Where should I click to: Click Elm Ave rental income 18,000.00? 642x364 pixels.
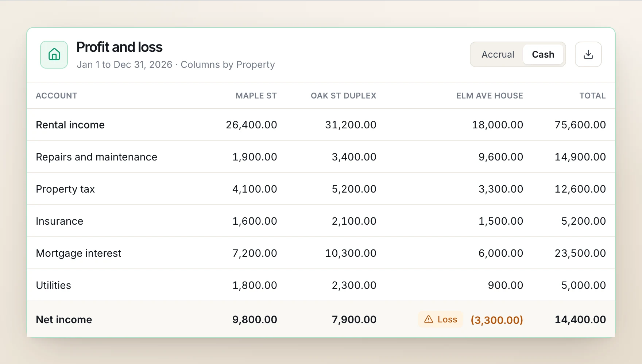(498, 125)
